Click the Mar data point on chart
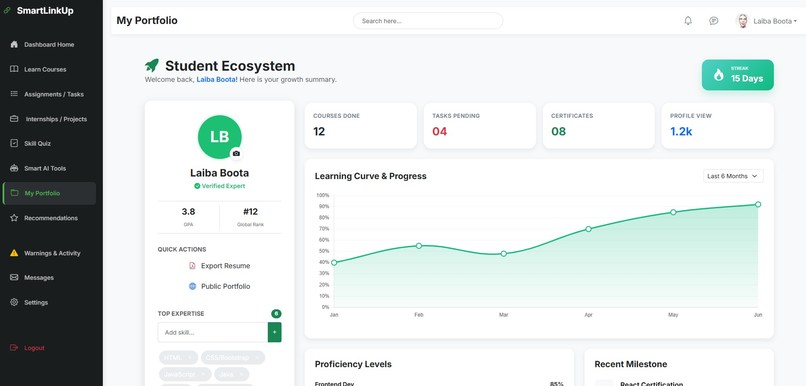Viewport: 806px width, 386px height. 504,254
